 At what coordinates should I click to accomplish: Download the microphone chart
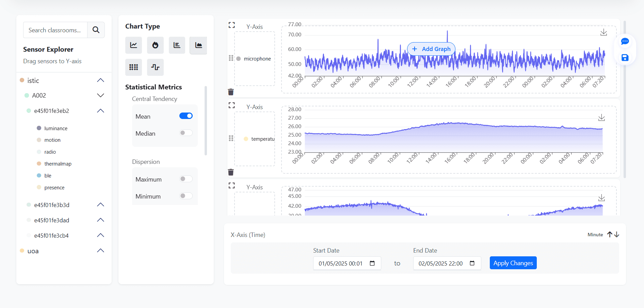(603, 32)
